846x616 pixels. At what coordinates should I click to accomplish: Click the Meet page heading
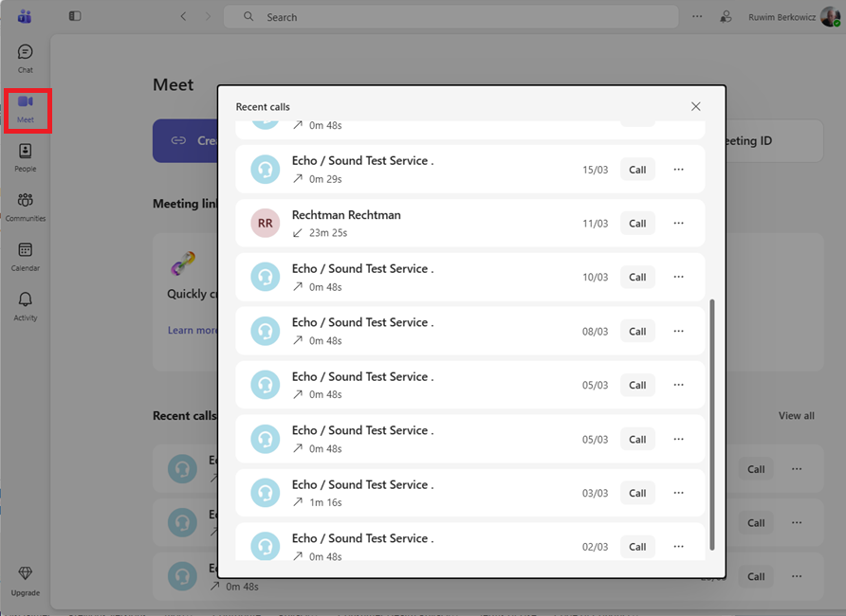coord(174,84)
